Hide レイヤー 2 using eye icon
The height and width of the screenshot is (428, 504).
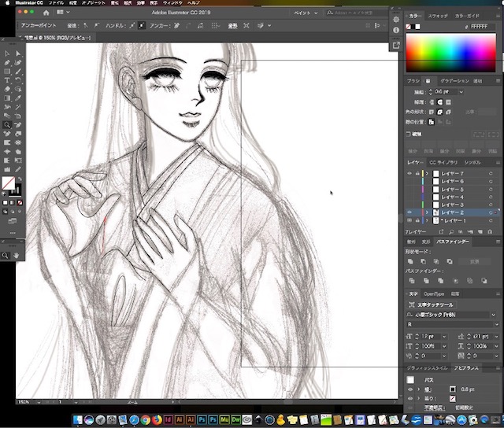pos(409,212)
